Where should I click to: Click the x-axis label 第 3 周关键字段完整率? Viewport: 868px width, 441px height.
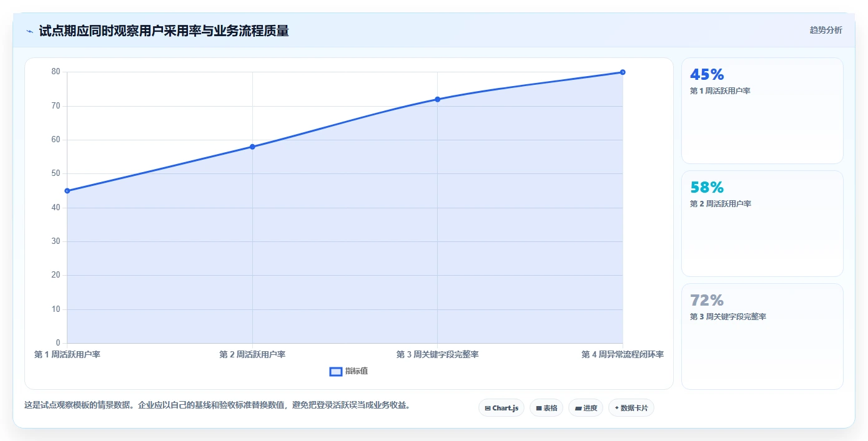437,354
